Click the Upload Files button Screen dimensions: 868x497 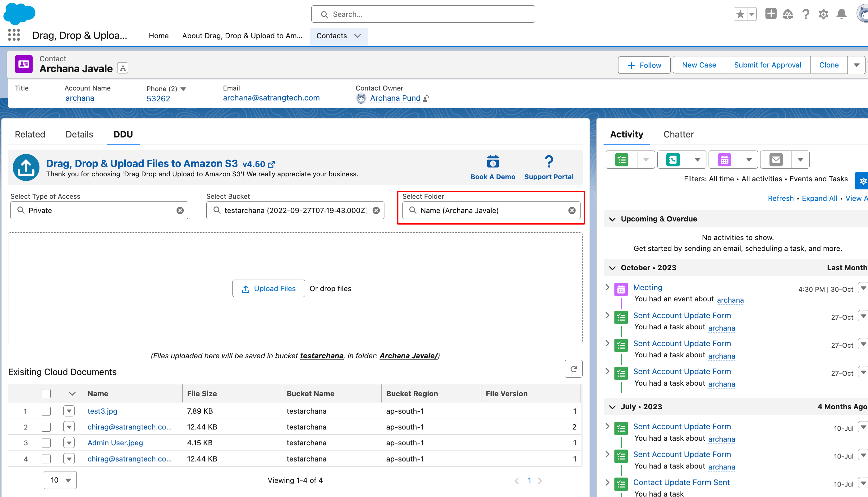[269, 288]
